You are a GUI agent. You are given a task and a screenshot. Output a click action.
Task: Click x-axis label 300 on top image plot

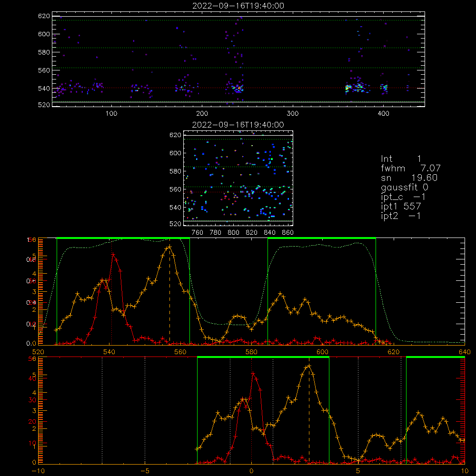pos(293,114)
